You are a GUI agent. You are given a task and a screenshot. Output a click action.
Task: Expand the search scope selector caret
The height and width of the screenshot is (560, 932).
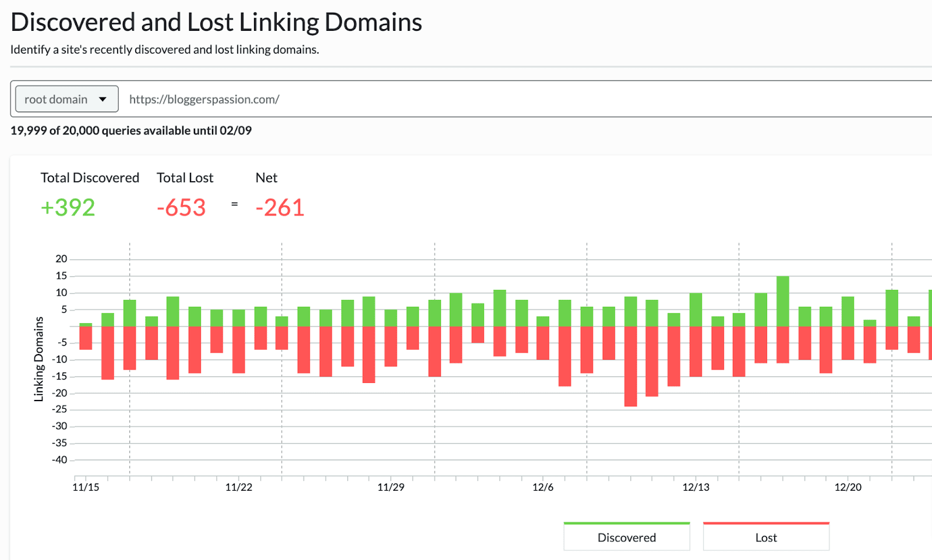pos(104,99)
